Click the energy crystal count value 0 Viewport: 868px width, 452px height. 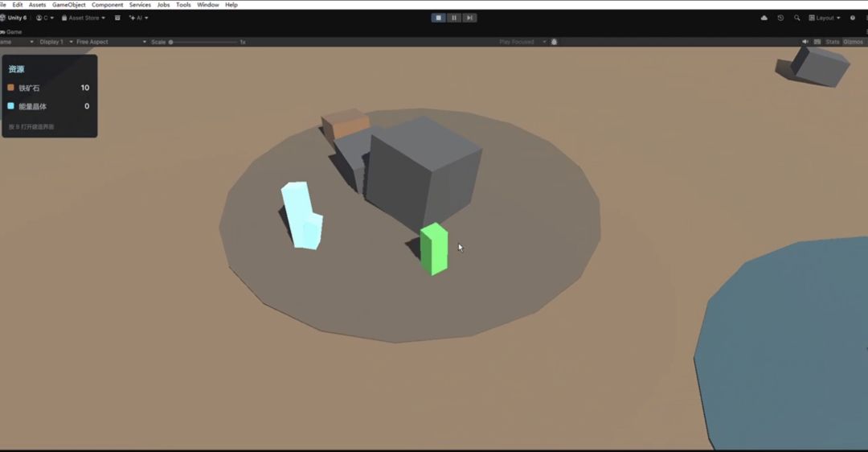point(87,106)
